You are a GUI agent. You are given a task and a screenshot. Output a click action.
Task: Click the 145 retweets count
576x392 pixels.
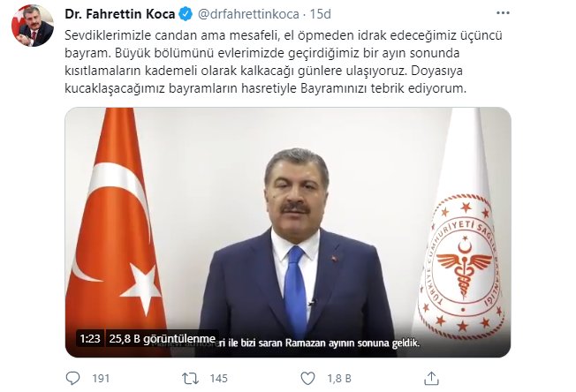pyautogui.click(x=218, y=379)
